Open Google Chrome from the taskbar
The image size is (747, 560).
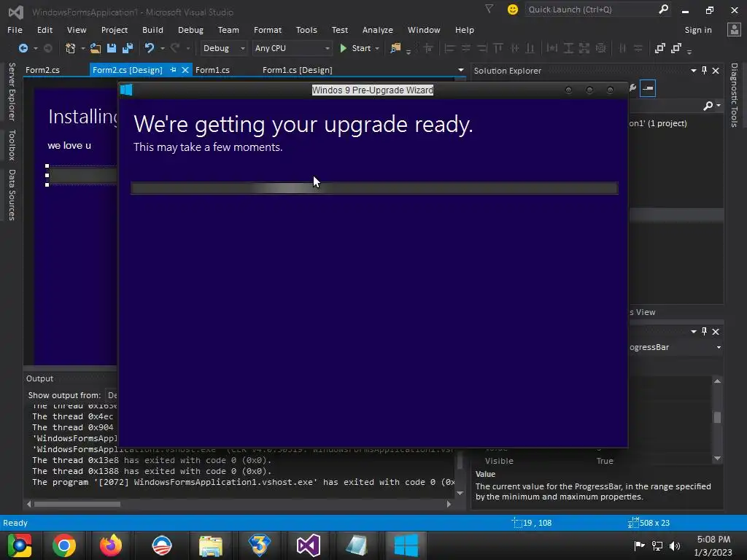64,545
